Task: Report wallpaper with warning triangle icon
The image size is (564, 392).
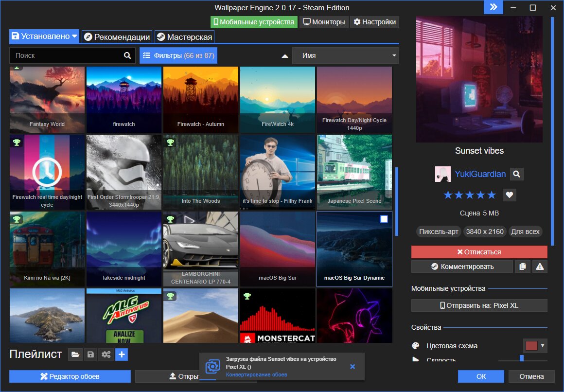Action: pos(540,267)
